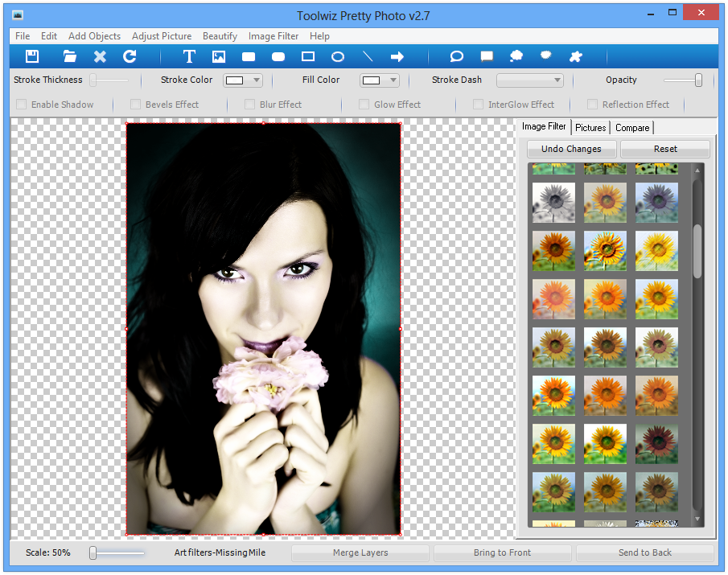The width and height of the screenshot is (728, 575).
Task: Select the grayscale sunflower filter thumbnail
Action: (553, 202)
